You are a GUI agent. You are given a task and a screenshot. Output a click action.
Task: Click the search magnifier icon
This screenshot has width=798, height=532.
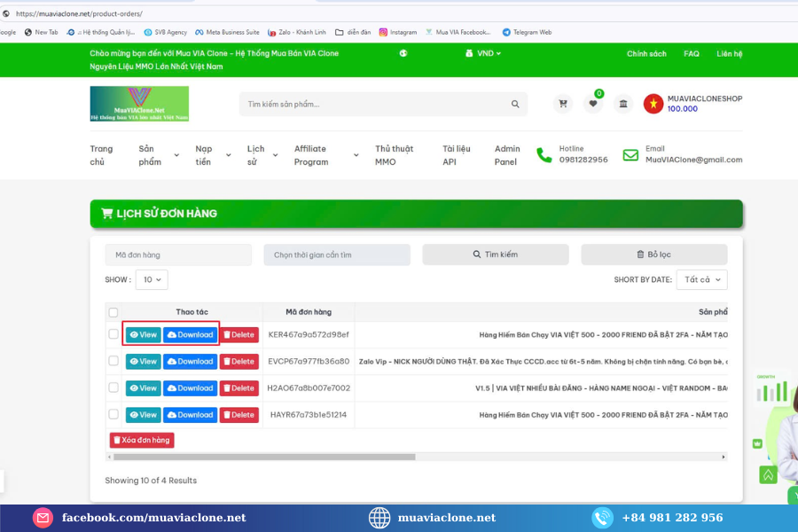pos(515,105)
